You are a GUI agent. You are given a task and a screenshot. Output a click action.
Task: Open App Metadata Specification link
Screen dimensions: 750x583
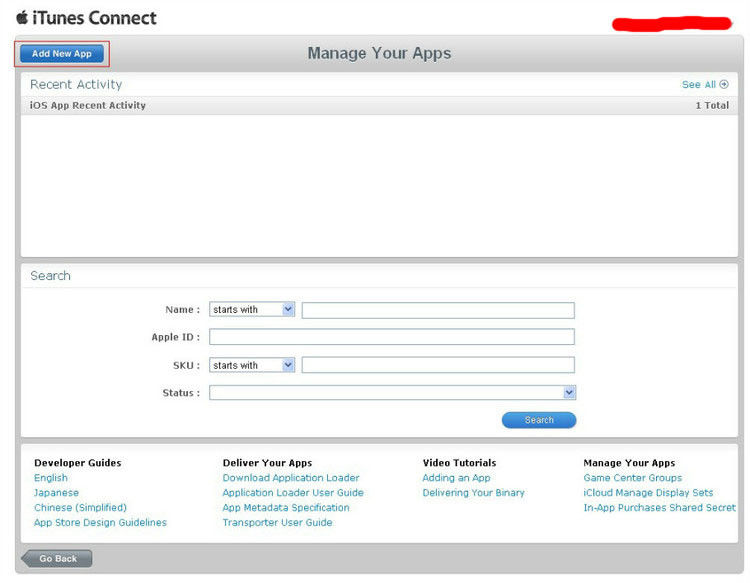(286, 507)
